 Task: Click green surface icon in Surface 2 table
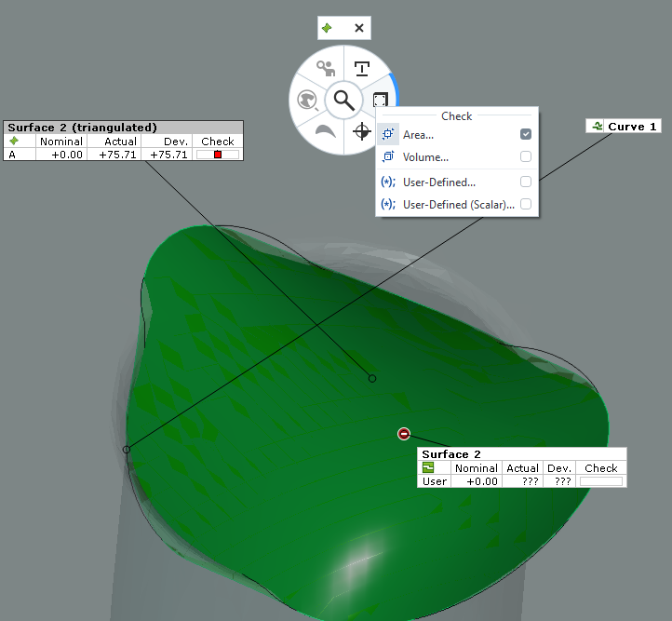point(428,467)
